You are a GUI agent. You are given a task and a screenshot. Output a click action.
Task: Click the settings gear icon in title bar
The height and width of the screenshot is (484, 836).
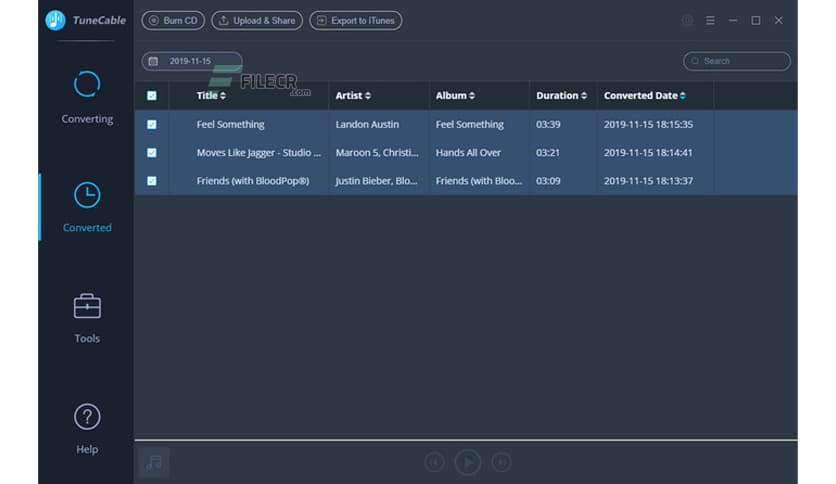(x=687, y=20)
